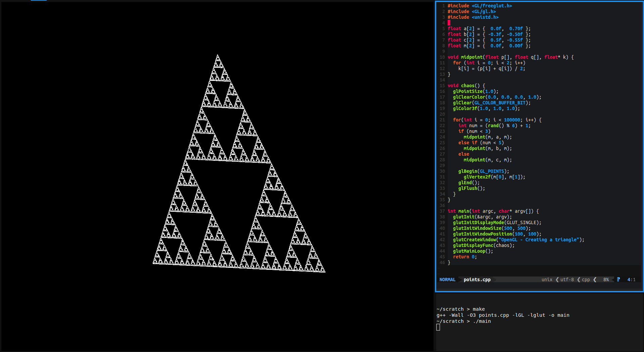Click the glFlush() line

pyautogui.click(x=472, y=188)
